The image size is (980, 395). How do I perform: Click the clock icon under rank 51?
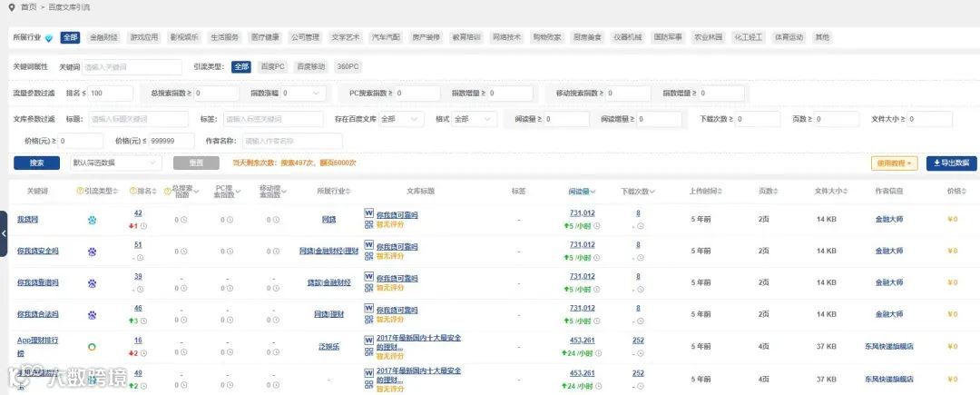point(140,258)
